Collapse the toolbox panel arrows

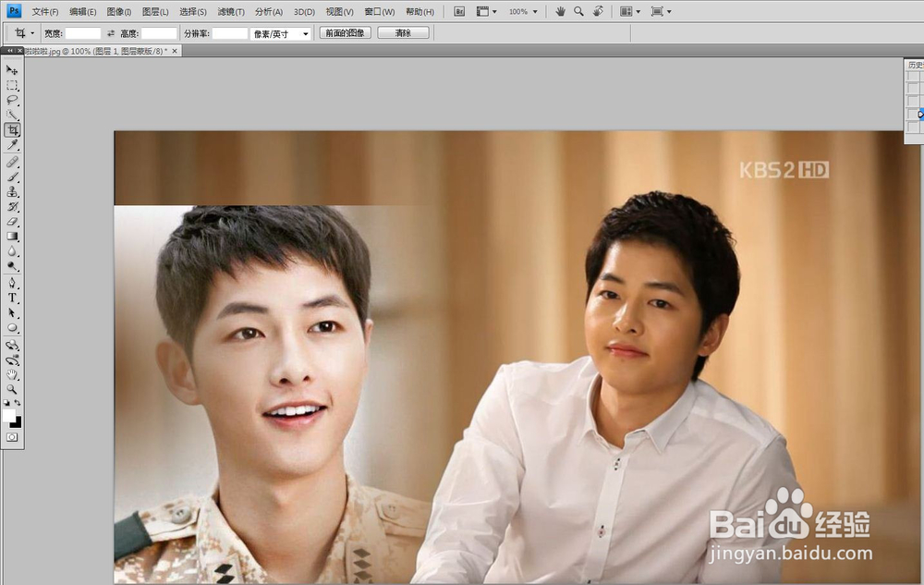click(x=9, y=51)
